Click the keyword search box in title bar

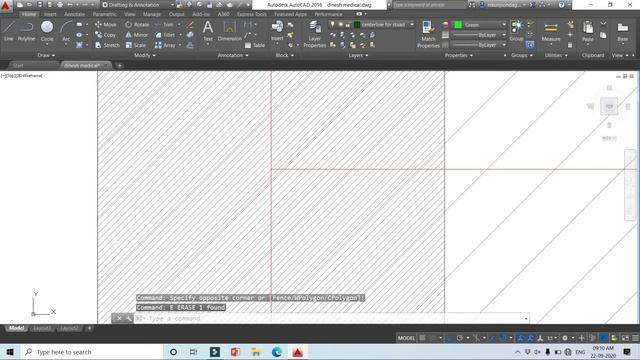429,5
